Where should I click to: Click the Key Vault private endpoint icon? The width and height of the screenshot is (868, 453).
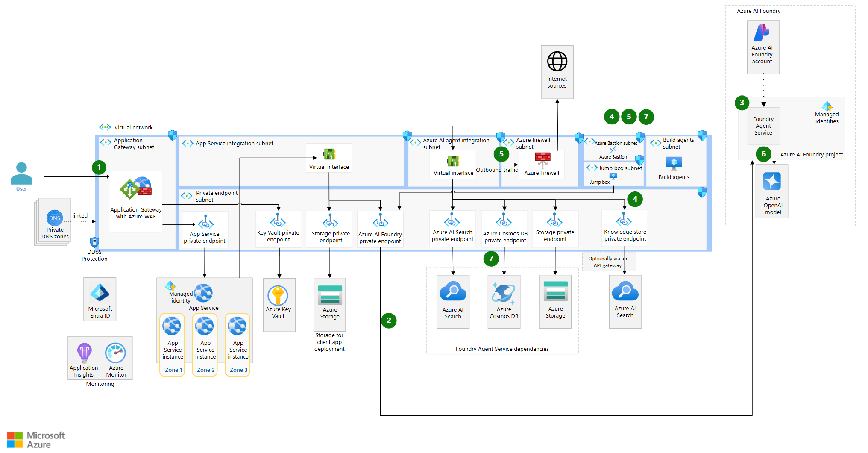point(278,221)
